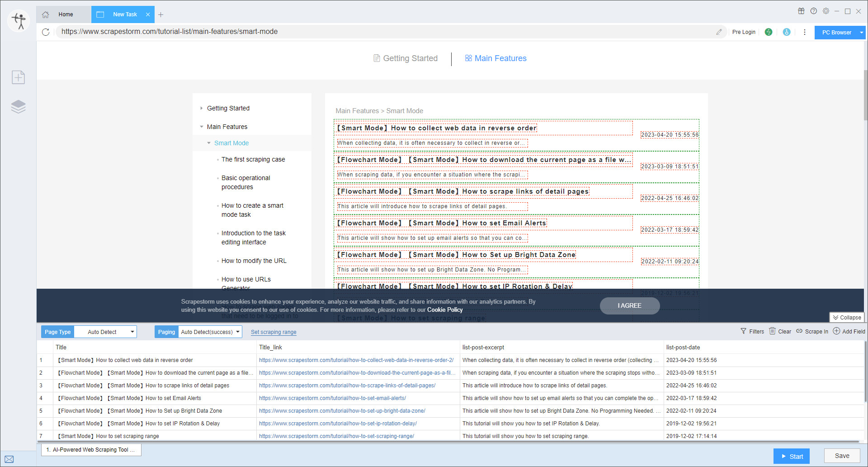Screen dimensions: 868x467
Task: Select the Getting Started page tab
Action: (406, 58)
